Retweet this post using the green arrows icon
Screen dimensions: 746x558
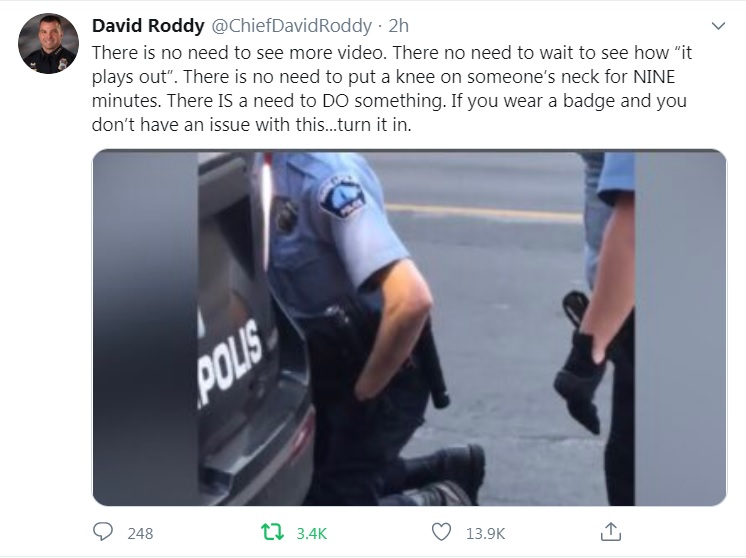[272, 532]
